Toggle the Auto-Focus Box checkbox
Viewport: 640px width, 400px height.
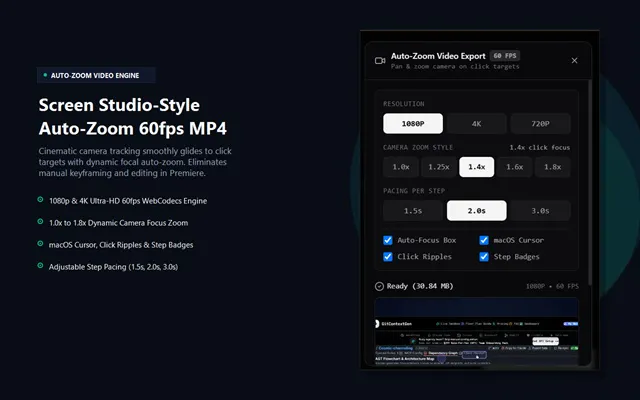pos(388,240)
